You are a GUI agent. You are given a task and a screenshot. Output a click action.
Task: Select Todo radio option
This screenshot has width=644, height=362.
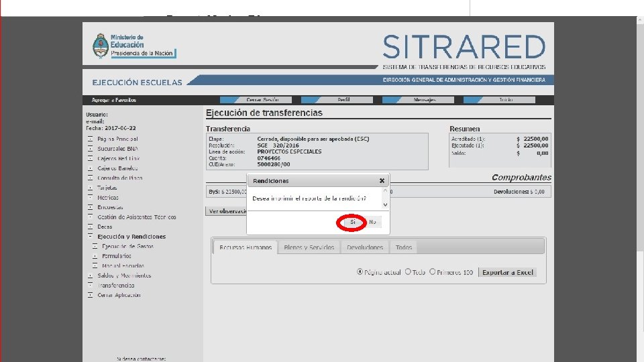[x=408, y=271]
